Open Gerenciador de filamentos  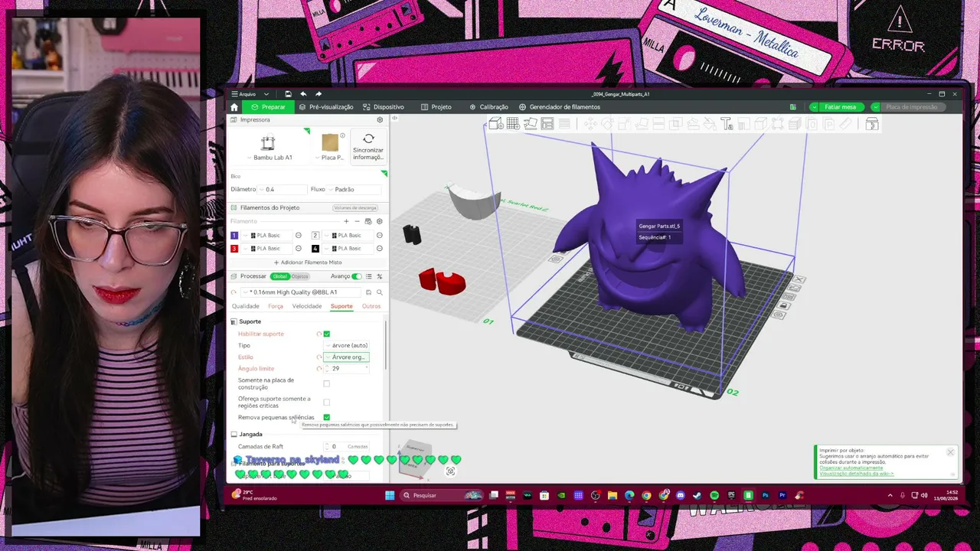pos(560,107)
